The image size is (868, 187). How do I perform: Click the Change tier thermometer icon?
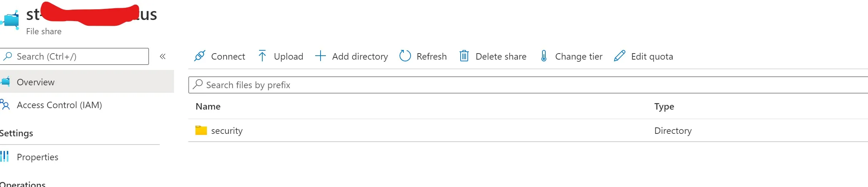click(544, 56)
